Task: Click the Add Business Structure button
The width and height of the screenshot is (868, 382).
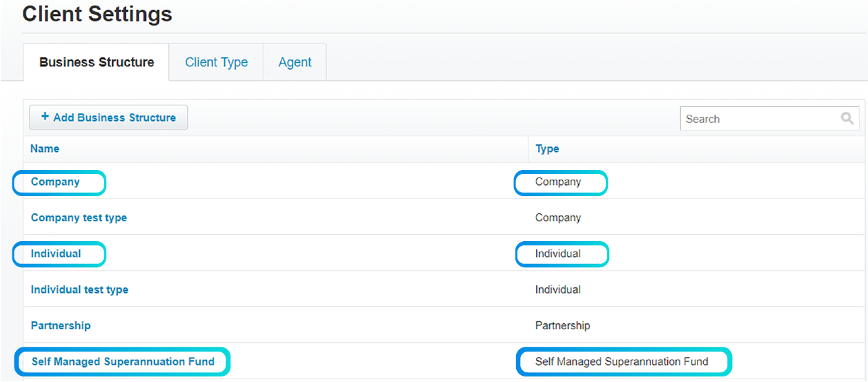Action: point(108,117)
